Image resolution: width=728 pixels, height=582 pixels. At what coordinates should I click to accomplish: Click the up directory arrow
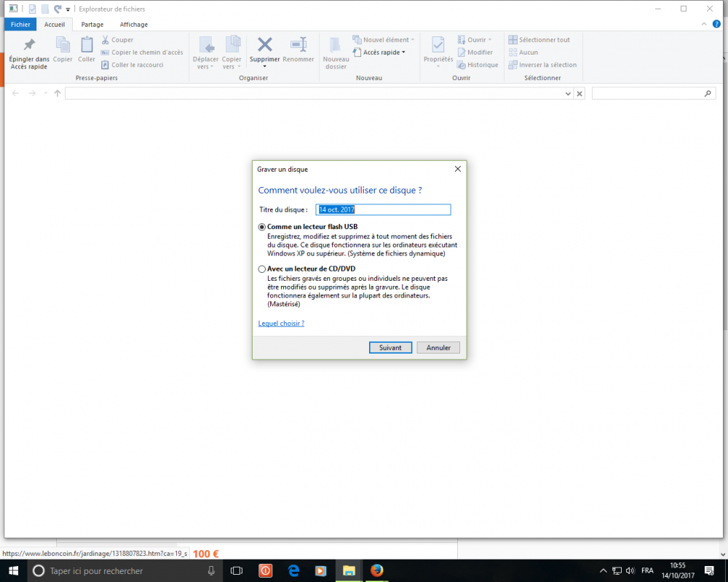pos(58,93)
